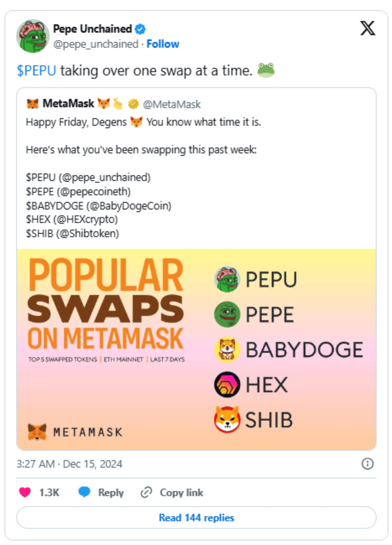The image size is (392, 545).
Task: Click the Read 144 replies button
Action: (x=196, y=517)
